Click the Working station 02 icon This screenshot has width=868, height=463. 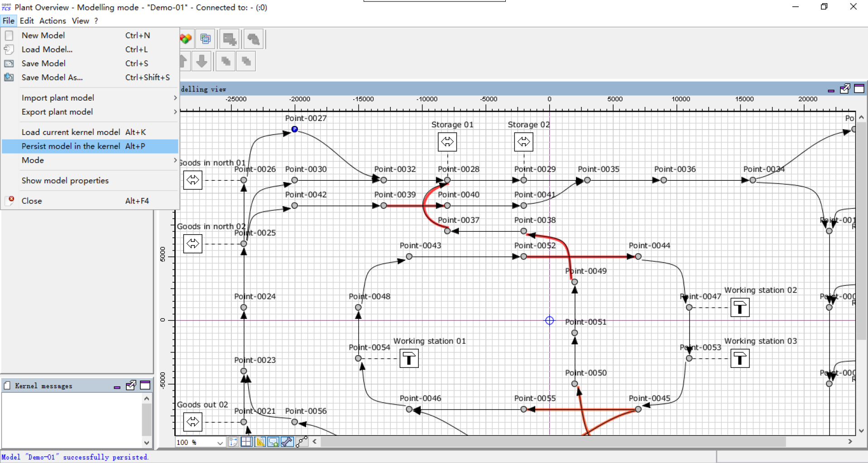pos(740,308)
